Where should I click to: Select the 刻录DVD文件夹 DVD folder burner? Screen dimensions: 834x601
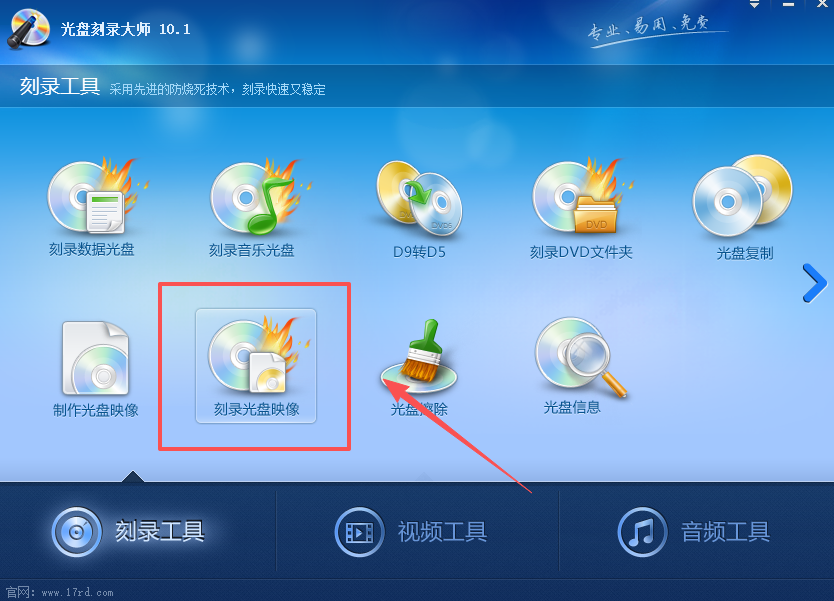(x=581, y=208)
